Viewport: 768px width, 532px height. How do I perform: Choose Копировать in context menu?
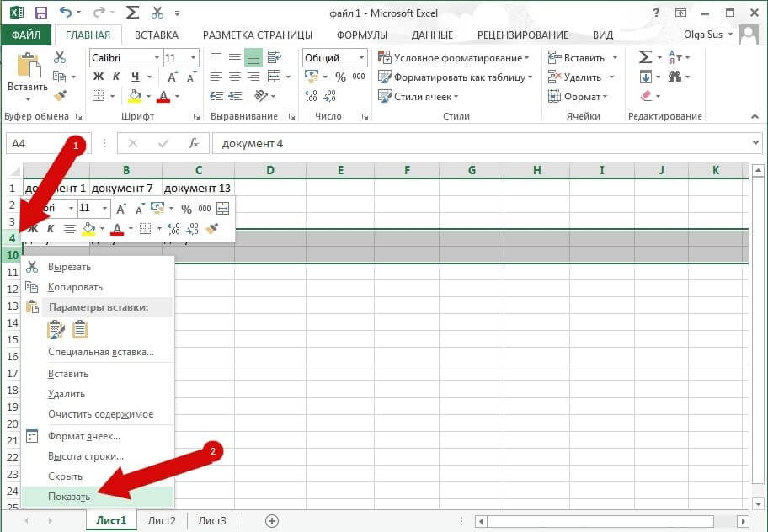pos(98,287)
